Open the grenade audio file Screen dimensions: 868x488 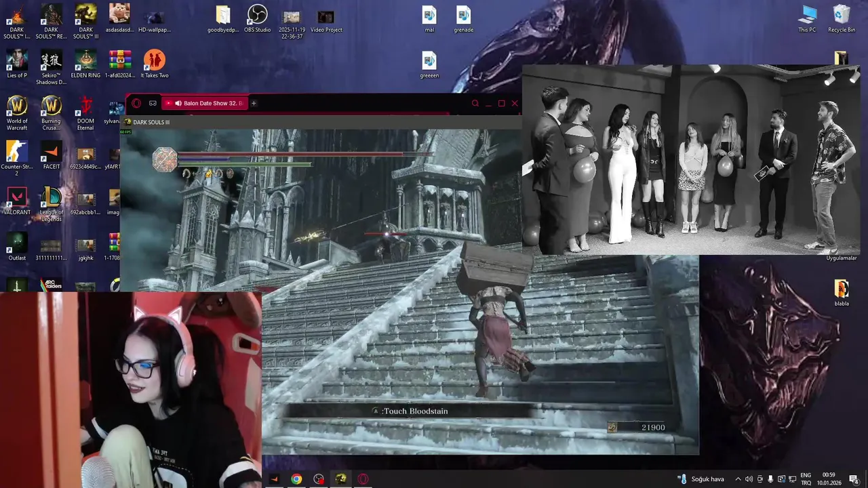click(x=463, y=18)
